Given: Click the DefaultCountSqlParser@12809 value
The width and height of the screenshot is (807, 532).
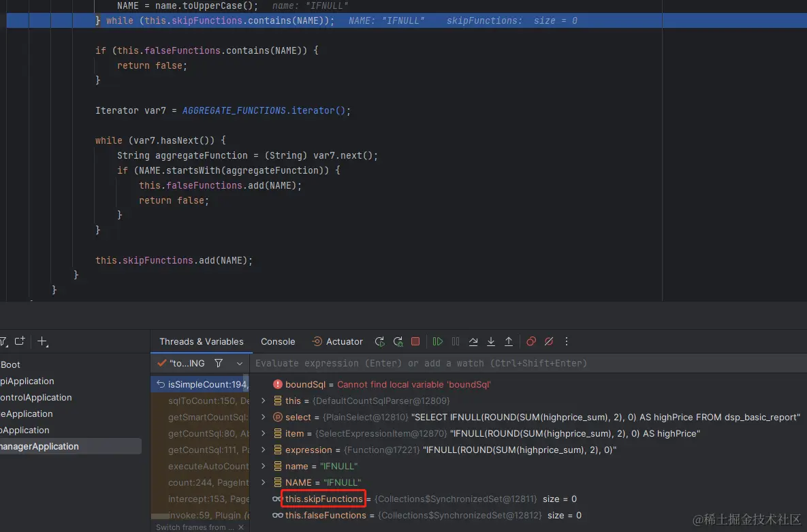Looking at the screenshot, I should click(381, 401).
